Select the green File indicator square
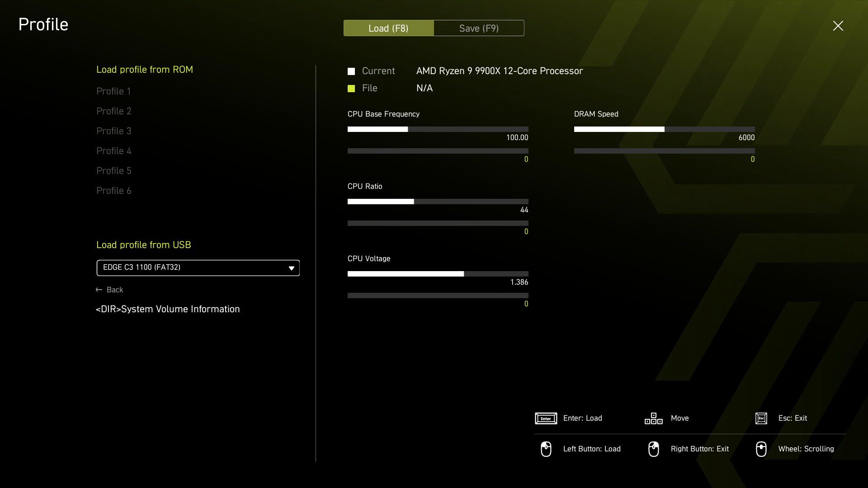The width and height of the screenshot is (868, 488). 352,89
